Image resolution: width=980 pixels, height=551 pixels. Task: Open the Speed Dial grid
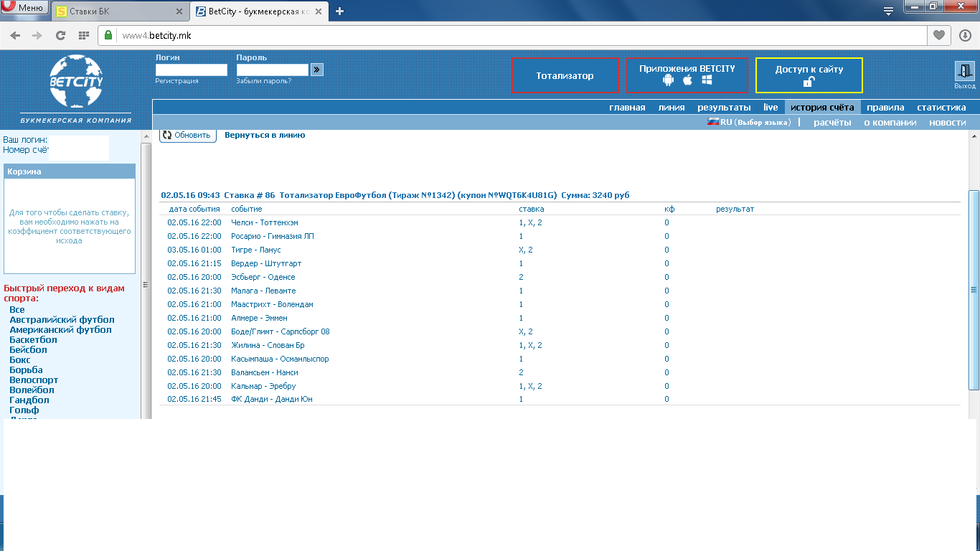coord(83,35)
